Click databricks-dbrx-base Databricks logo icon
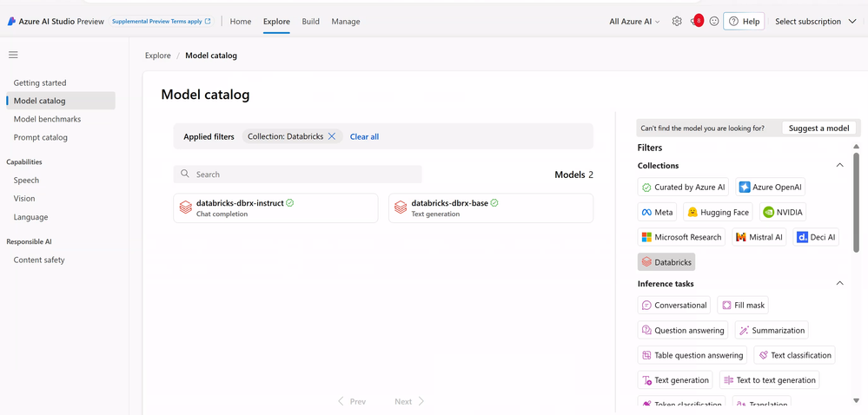 pos(401,207)
